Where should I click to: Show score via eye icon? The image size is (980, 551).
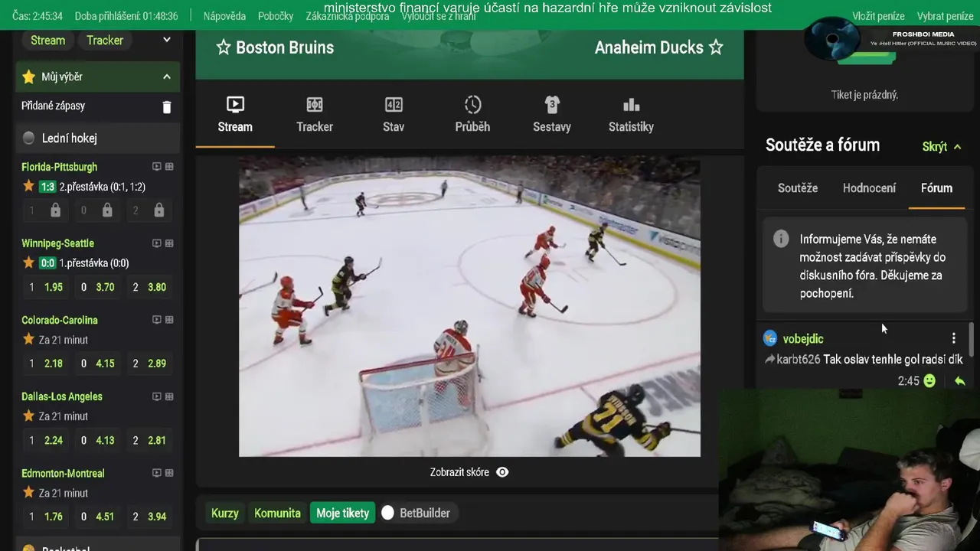click(502, 472)
